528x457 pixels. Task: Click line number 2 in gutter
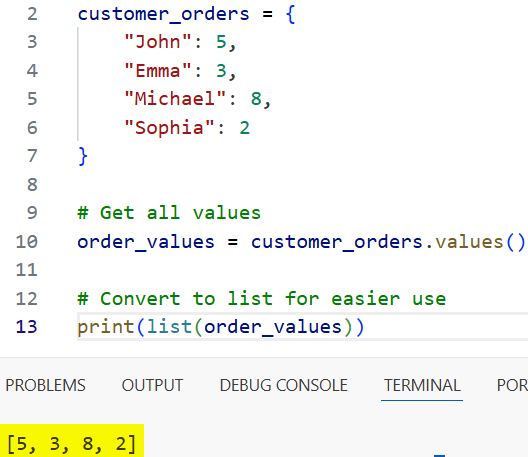tap(32, 14)
